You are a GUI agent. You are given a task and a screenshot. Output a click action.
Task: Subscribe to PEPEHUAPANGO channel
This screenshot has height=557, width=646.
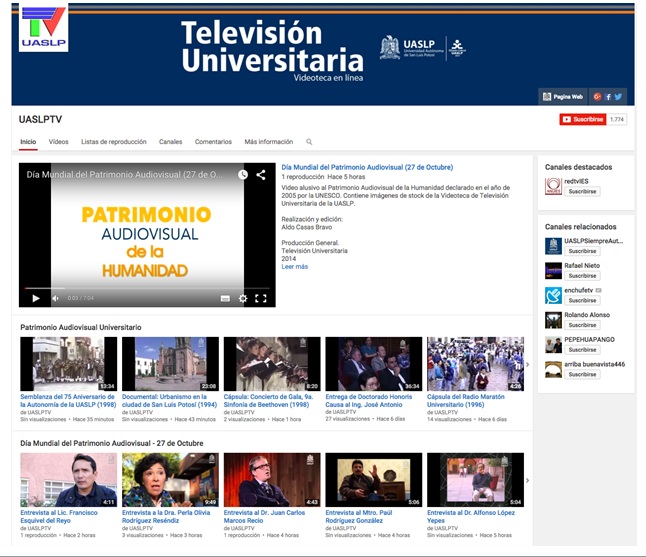pos(583,350)
